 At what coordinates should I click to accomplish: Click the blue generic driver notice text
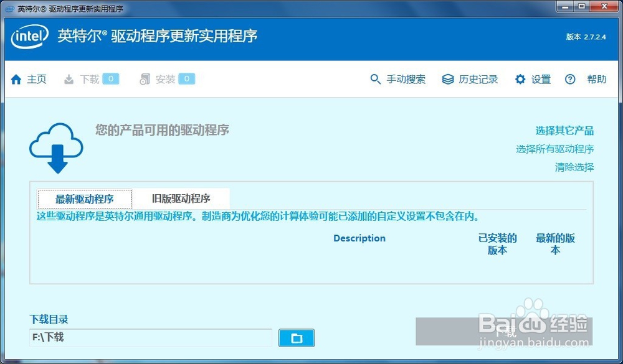click(259, 217)
